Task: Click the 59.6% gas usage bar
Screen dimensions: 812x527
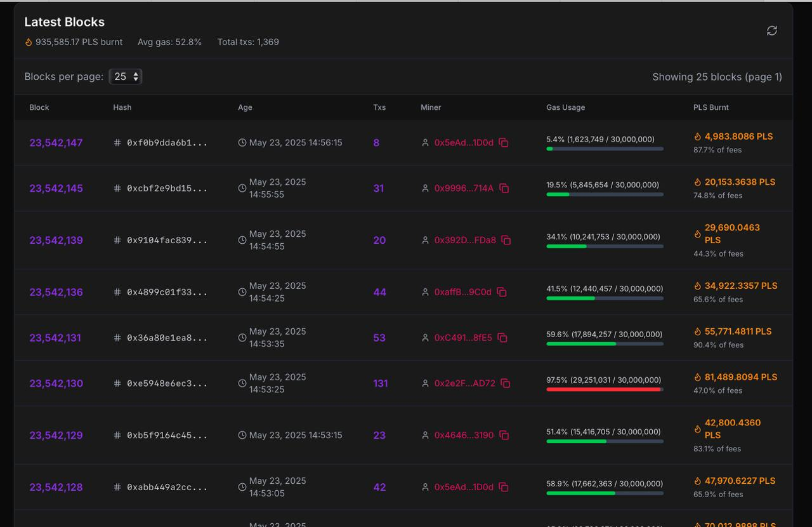Action: tap(605, 344)
